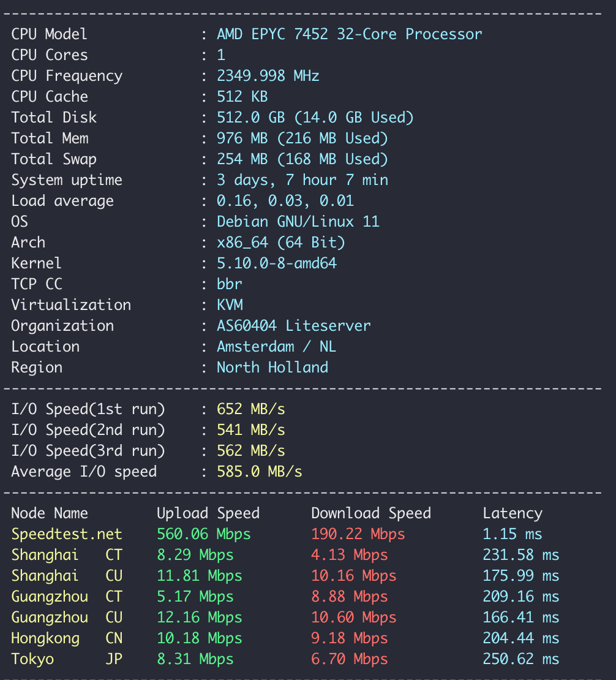Click the Debian GNU/Linux 11 OS text

coord(298,222)
